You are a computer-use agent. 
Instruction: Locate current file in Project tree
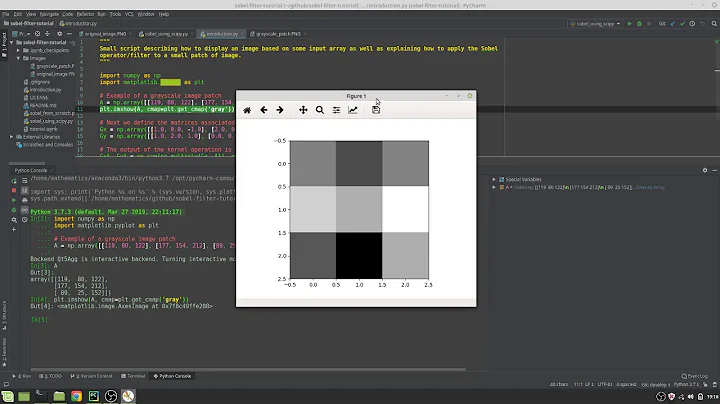click(x=37, y=34)
